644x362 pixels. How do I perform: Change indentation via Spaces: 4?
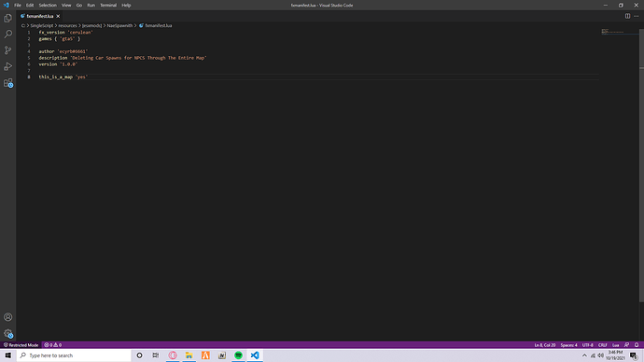pos(568,345)
